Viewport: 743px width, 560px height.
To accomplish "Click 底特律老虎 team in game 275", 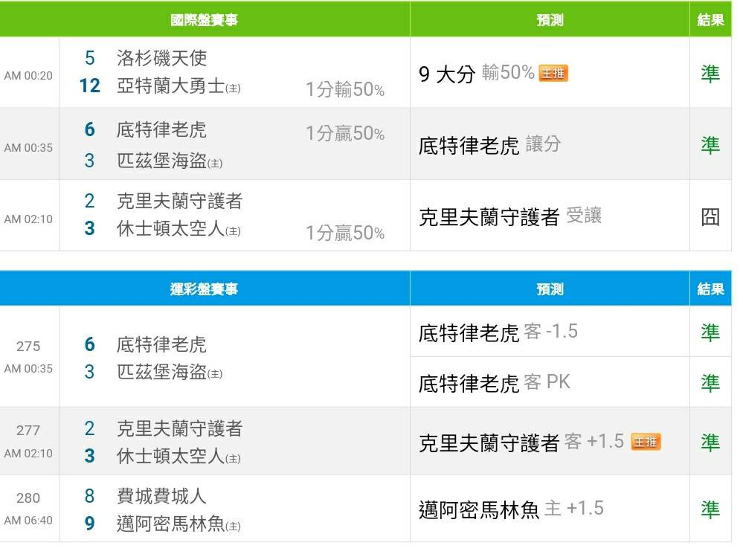I will pos(162,344).
